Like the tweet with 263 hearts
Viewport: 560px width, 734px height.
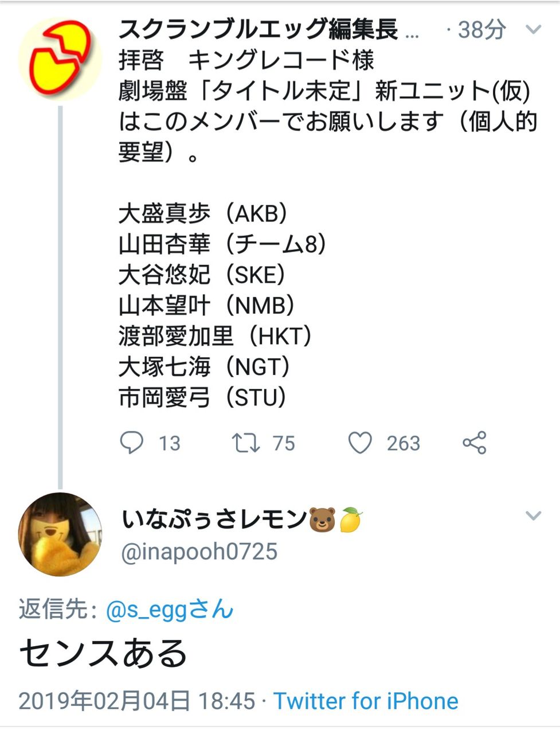(x=361, y=443)
